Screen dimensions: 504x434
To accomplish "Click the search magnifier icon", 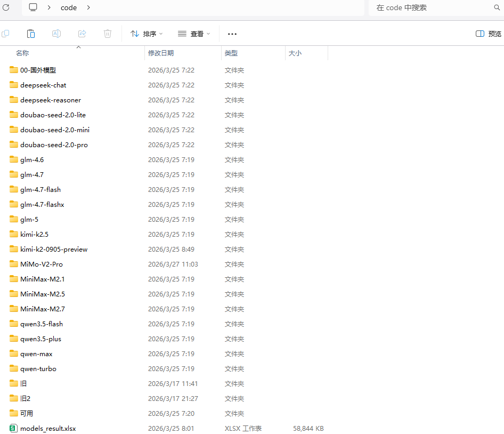I will tap(497, 7).
